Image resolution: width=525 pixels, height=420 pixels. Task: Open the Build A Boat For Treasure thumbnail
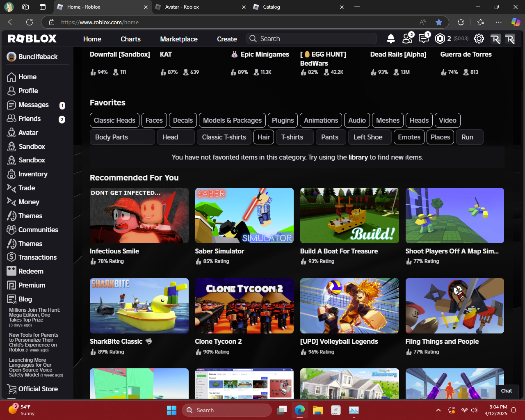[349, 215]
